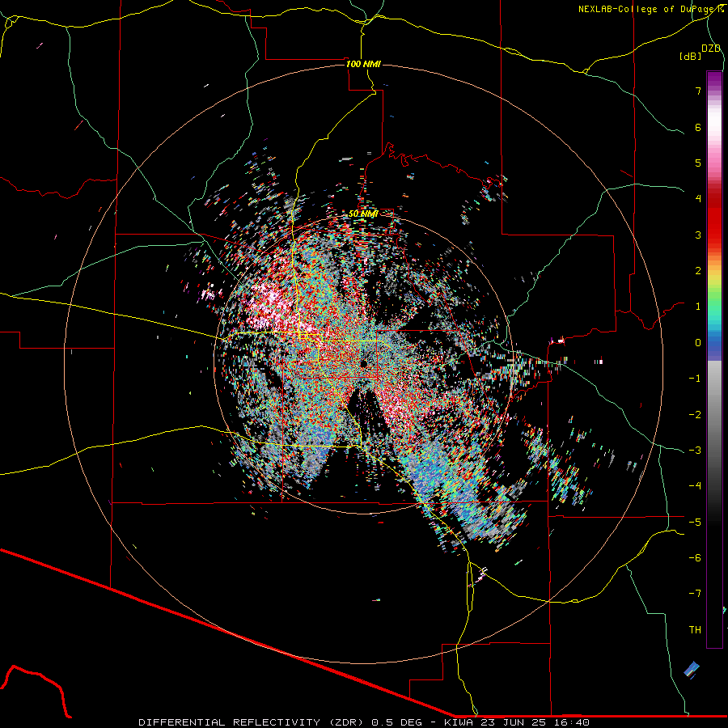Click the 50 NMI range ring label
The width and height of the screenshot is (728, 728).
point(363,214)
